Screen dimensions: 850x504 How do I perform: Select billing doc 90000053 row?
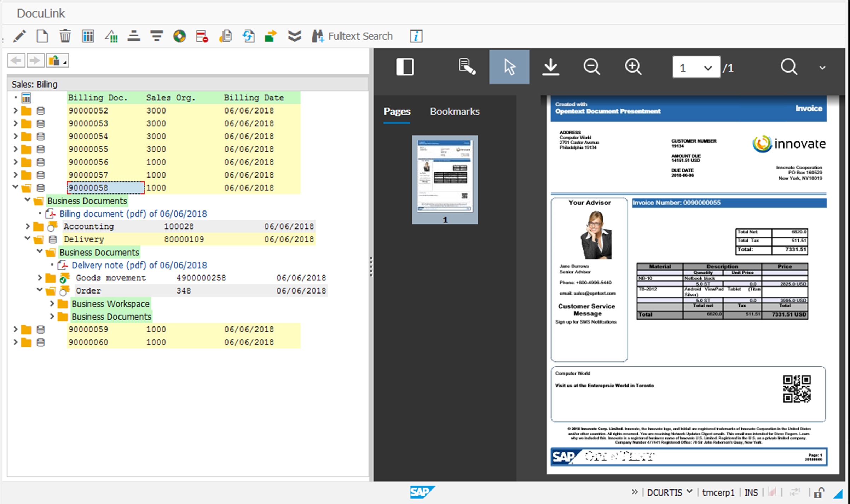(184, 123)
